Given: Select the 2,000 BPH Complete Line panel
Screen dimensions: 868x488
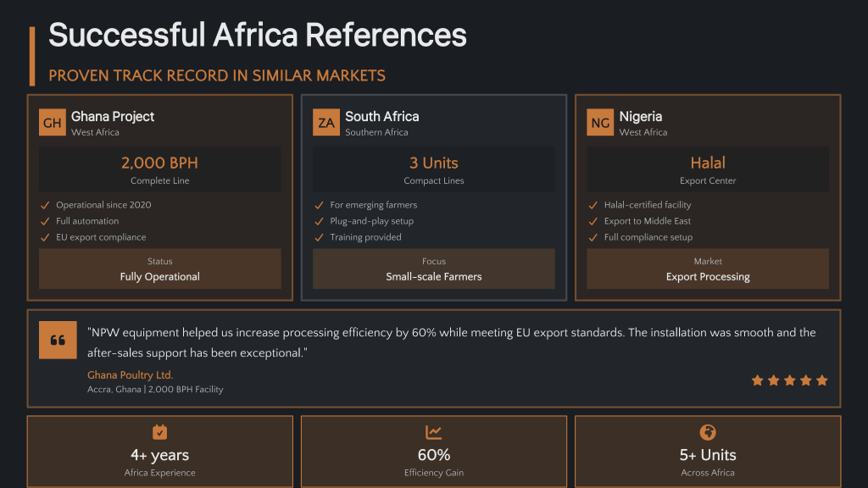Looking at the screenshot, I should click(160, 169).
